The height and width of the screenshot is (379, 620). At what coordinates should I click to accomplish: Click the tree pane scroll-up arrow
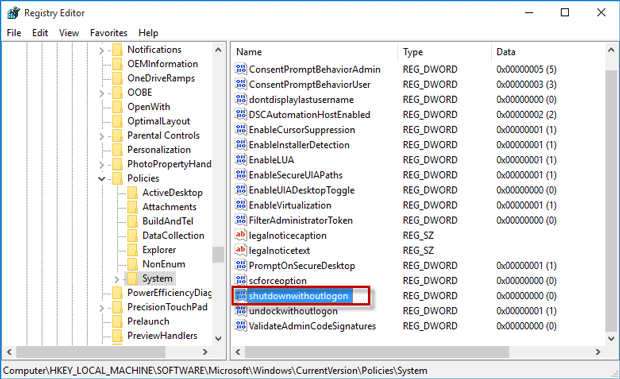[x=218, y=50]
